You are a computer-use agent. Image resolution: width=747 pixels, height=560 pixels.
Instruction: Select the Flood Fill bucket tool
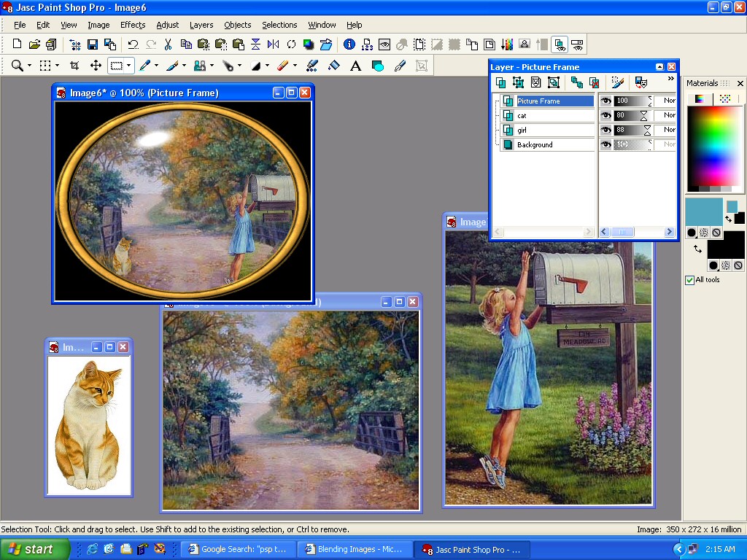coord(334,65)
